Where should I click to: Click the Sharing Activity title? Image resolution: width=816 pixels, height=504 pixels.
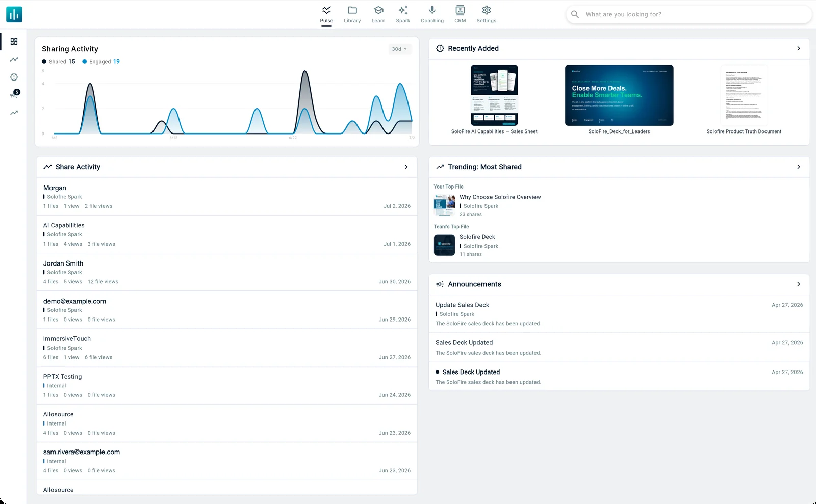[x=70, y=49]
